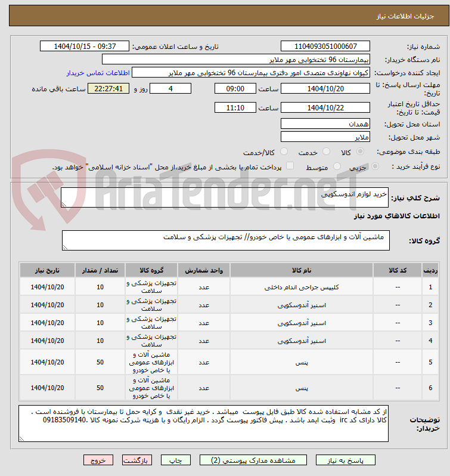Select the جزیی purchase type radio
This screenshot has height=476, width=450.
[375, 166]
